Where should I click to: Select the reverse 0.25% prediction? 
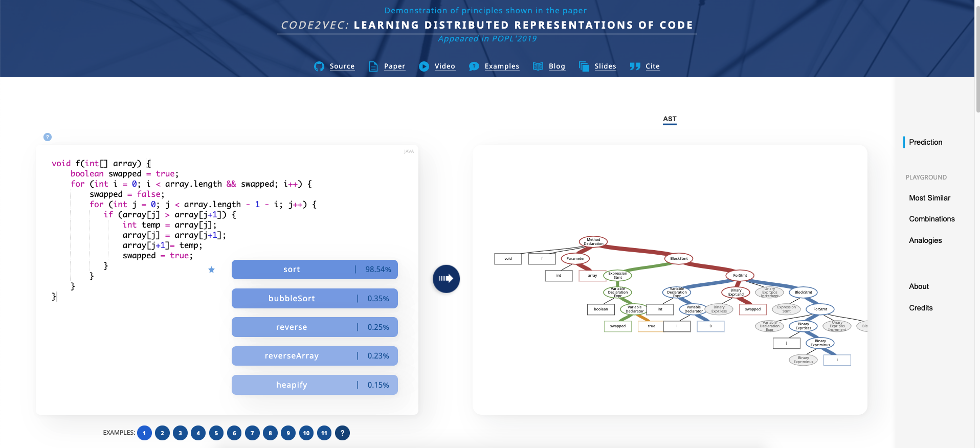[315, 327]
